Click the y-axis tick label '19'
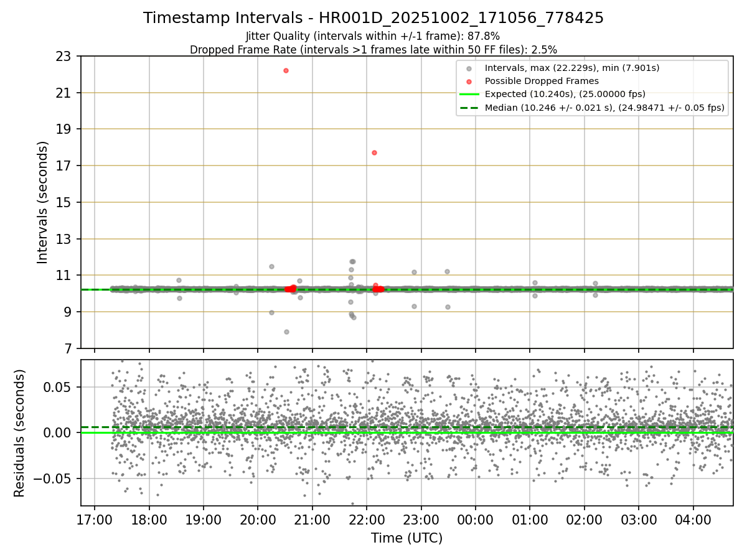This screenshot has width=747, height=560. (64, 129)
